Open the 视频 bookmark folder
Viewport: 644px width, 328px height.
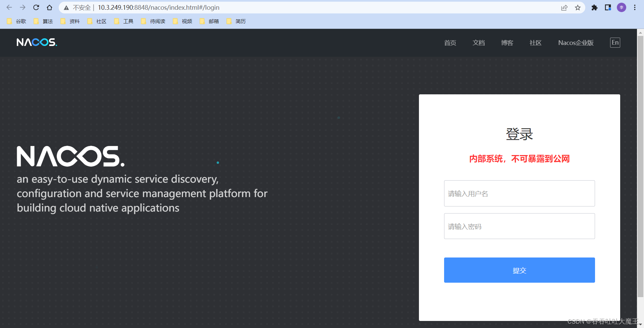click(182, 21)
